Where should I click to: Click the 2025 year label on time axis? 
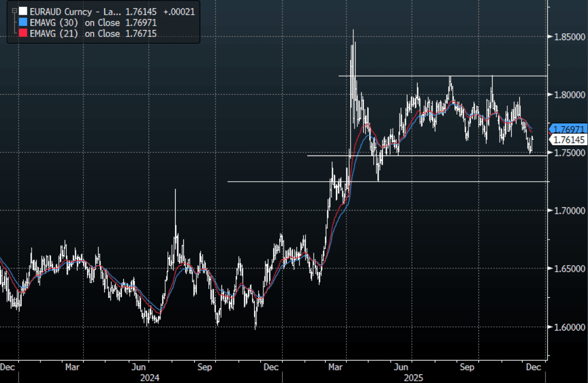pos(413,378)
